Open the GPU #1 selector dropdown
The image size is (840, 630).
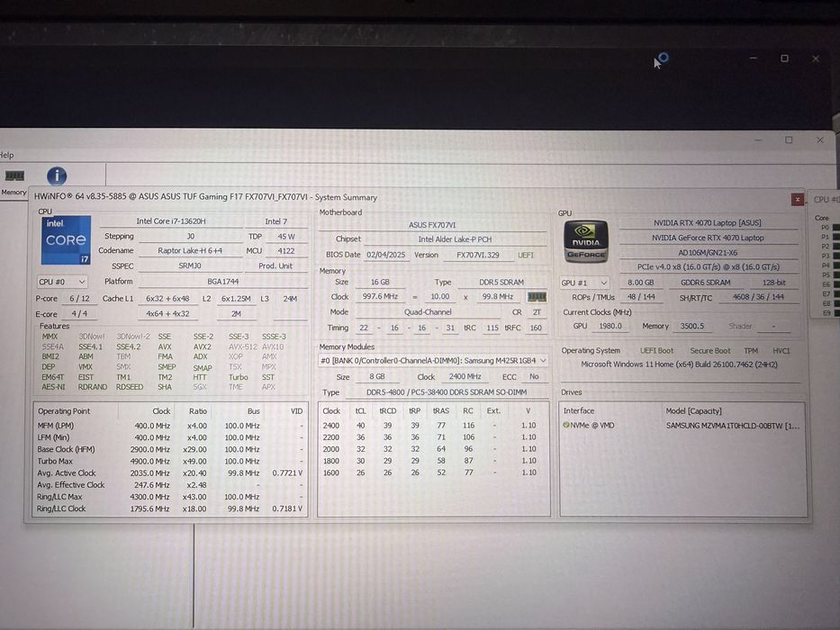[x=583, y=283]
